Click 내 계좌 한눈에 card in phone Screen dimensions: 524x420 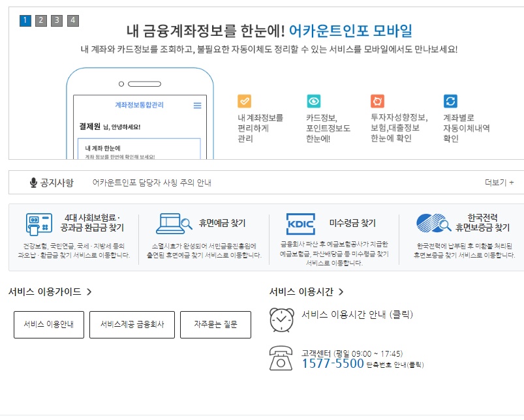coord(139,149)
